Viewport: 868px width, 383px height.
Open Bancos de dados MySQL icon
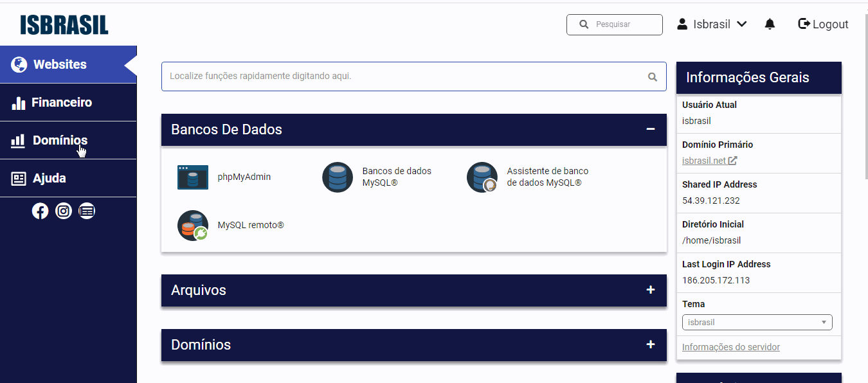tap(338, 177)
